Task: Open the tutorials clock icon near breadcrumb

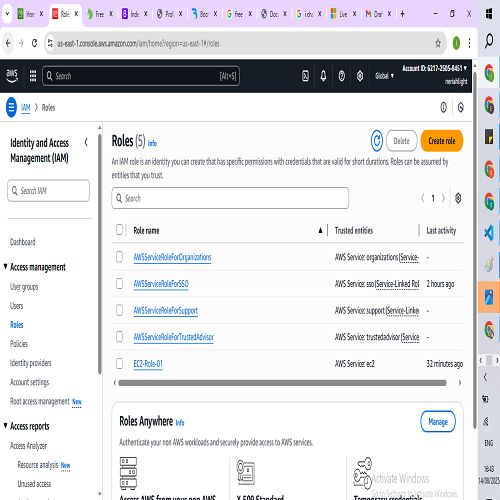Action: (x=461, y=107)
